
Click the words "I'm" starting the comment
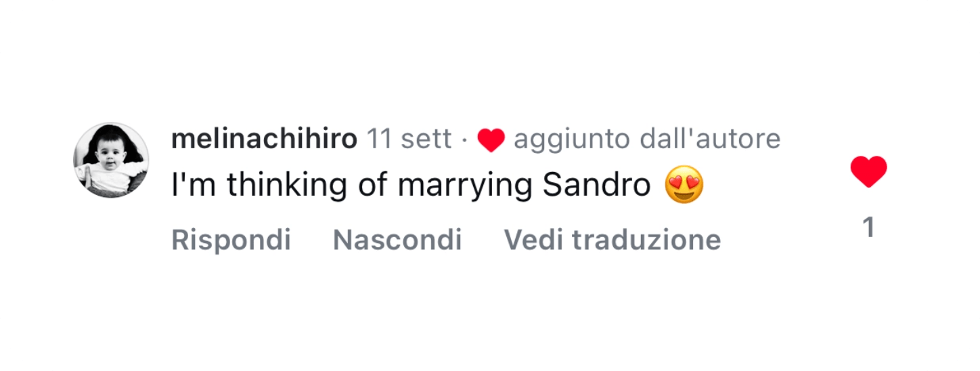pyautogui.click(x=194, y=185)
